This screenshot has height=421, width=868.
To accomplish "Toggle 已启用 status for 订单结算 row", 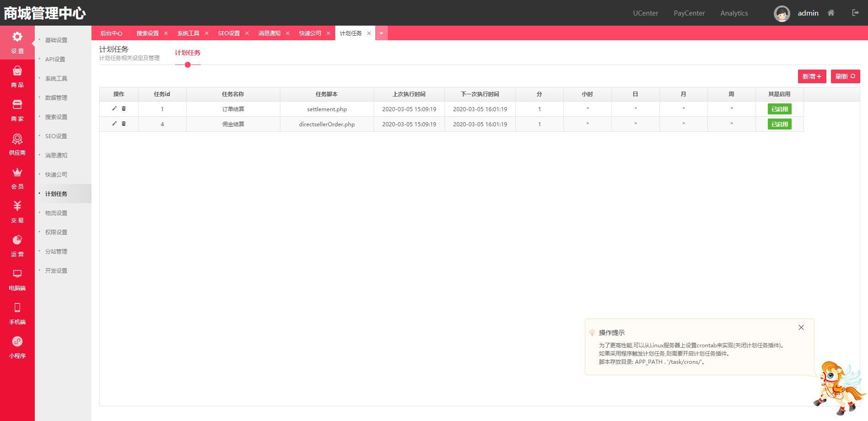I will pyautogui.click(x=779, y=109).
